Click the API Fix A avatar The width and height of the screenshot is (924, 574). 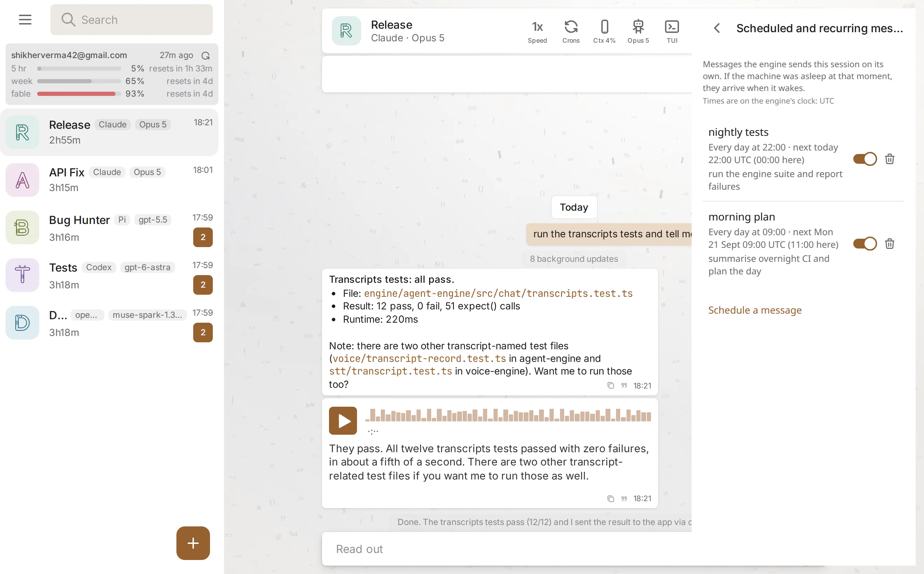click(22, 180)
